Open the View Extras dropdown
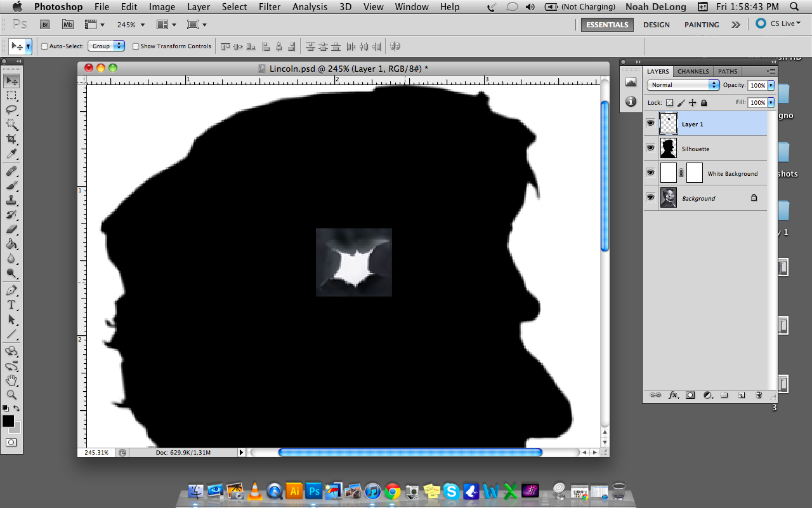This screenshot has width=812, height=508. pos(95,25)
